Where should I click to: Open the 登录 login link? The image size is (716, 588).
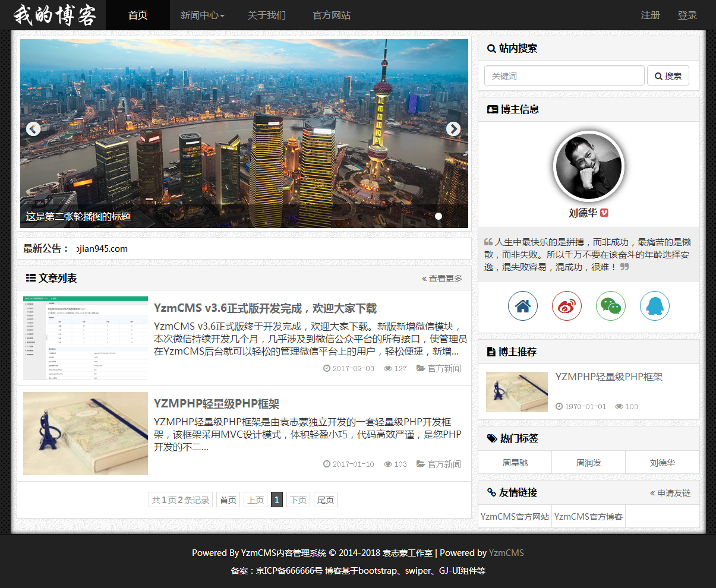click(687, 15)
